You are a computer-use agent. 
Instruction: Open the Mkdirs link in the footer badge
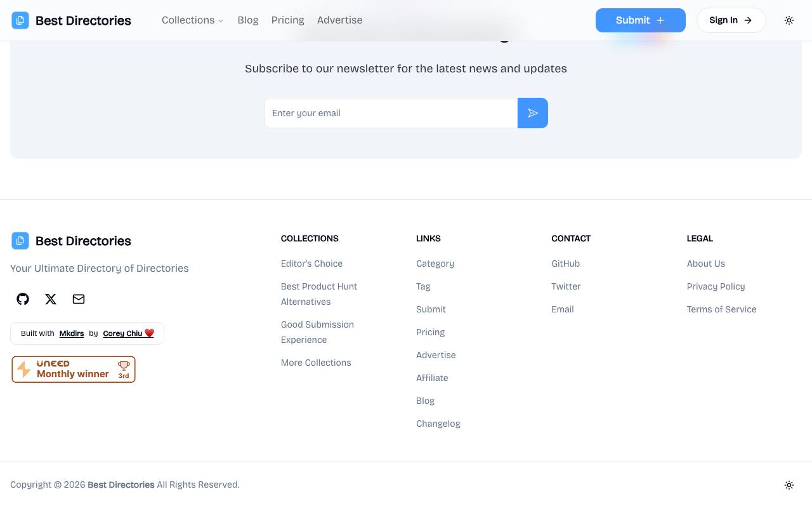(x=72, y=333)
